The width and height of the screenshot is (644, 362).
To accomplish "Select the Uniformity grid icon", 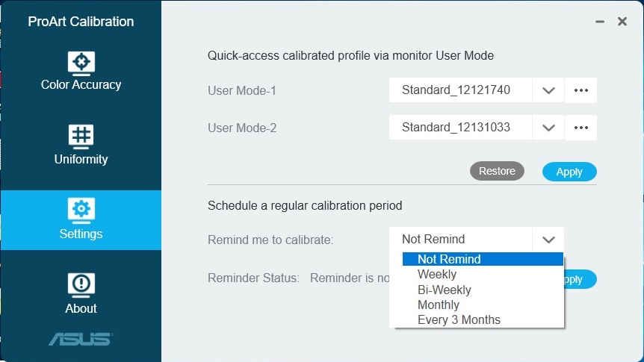I will [81, 137].
